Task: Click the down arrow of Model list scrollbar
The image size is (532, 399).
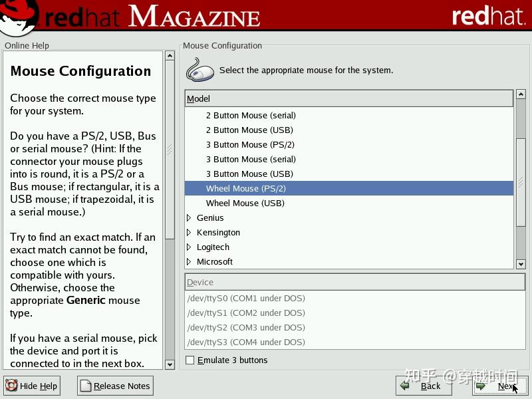Action: pos(521,263)
